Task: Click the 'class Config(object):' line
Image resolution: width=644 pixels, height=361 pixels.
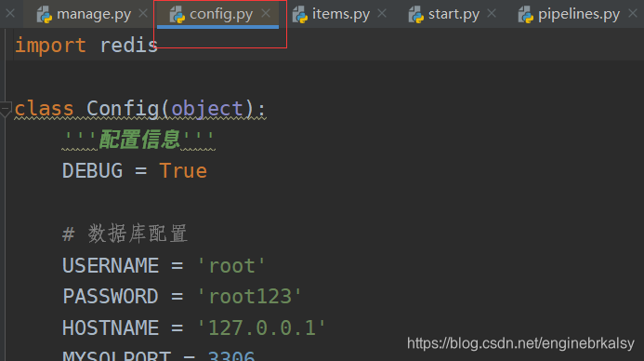Action: pos(140,109)
